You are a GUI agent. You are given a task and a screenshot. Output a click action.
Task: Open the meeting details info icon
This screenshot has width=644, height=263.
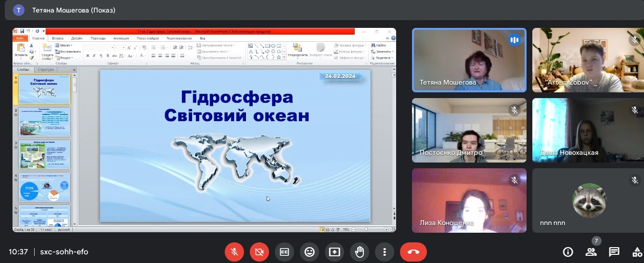(x=568, y=251)
